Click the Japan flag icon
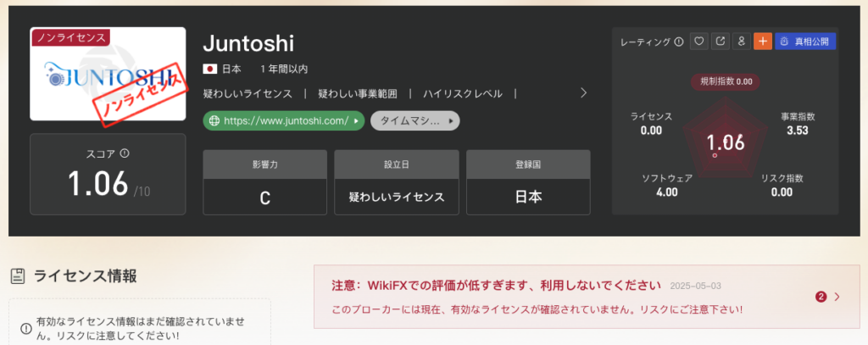The height and width of the screenshot is (345, 868). [210, 70]
